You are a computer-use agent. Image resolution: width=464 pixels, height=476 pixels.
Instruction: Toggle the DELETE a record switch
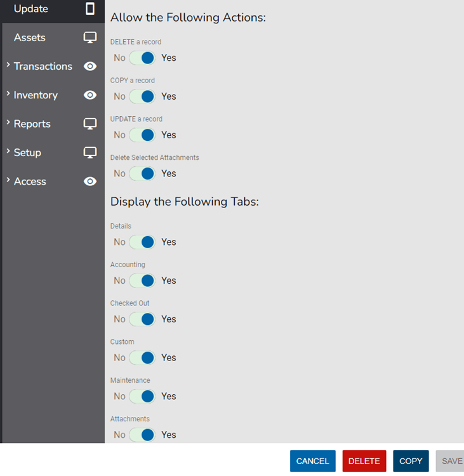pyautogui.click(x=142, y=58)
